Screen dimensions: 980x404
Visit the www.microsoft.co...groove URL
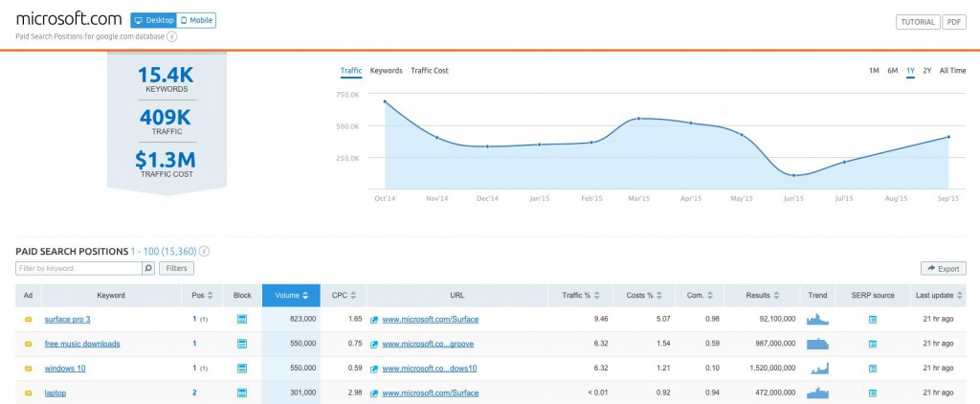click(x=430, y=344)
